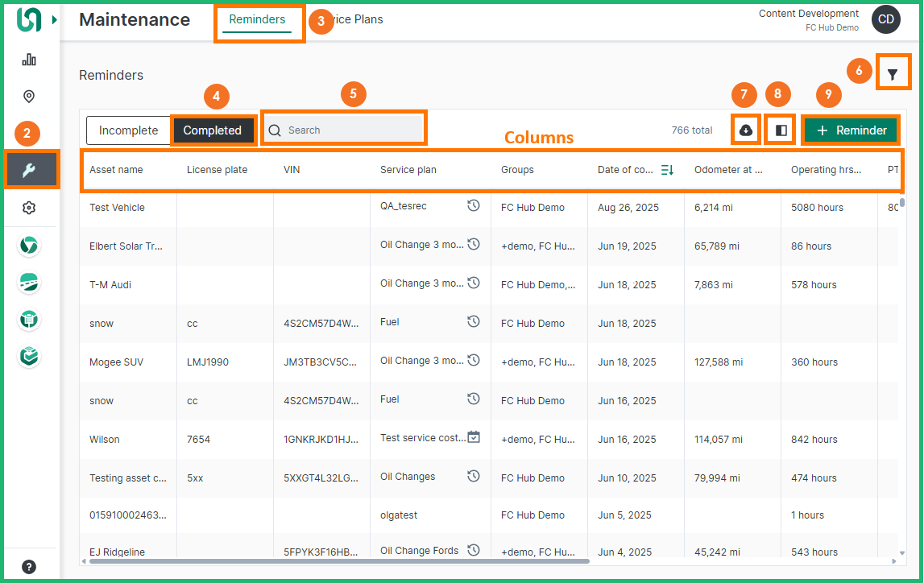The image size is (924, 583).
Task: Download the reminders list via cloud icon
Action: coord(746,130)
